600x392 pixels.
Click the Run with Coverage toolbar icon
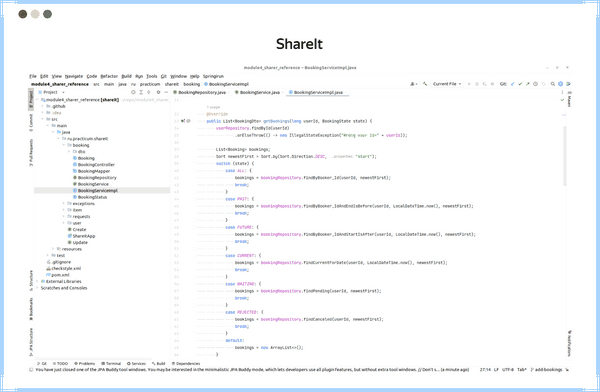(484, 84)
